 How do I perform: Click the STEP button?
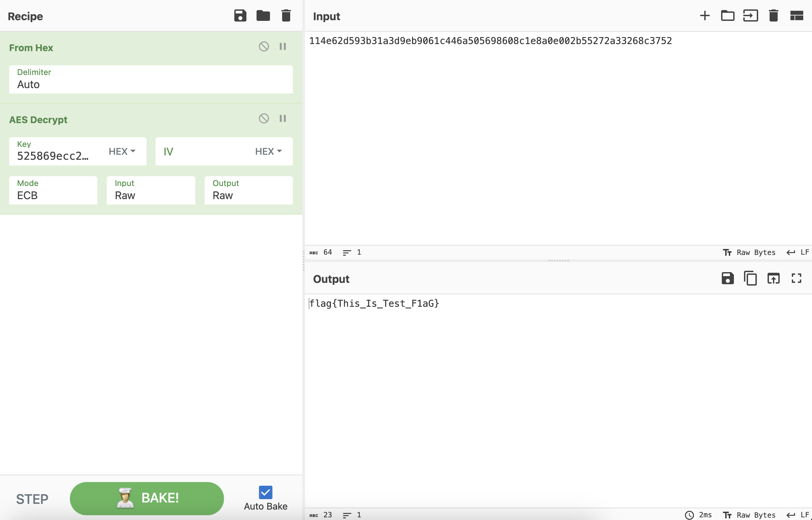[32, 499]
